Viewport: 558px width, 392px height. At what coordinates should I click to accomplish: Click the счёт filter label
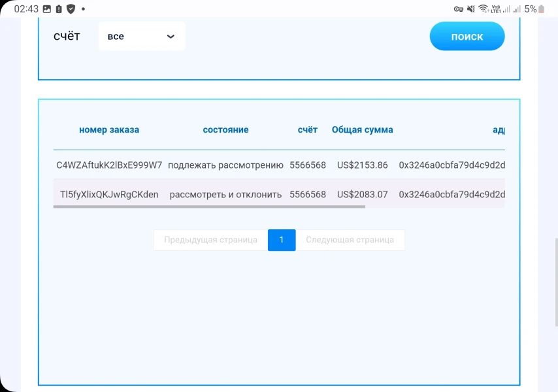point(67,36)
